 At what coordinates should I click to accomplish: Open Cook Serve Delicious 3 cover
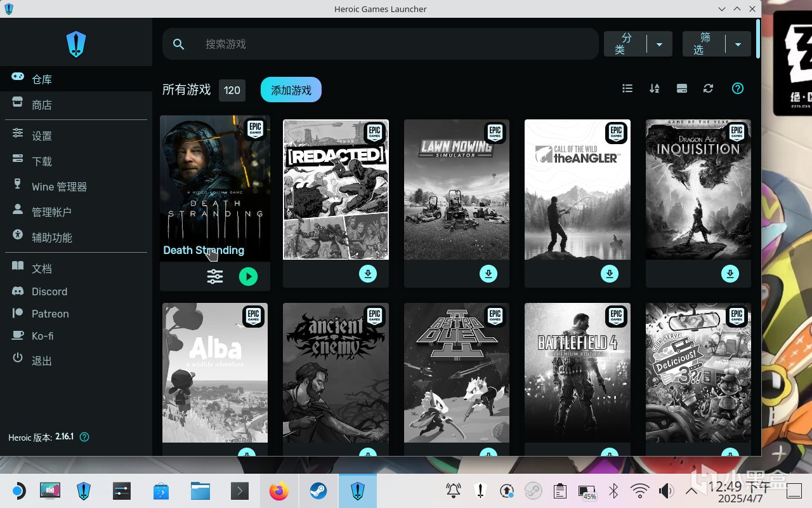(698, 373)
